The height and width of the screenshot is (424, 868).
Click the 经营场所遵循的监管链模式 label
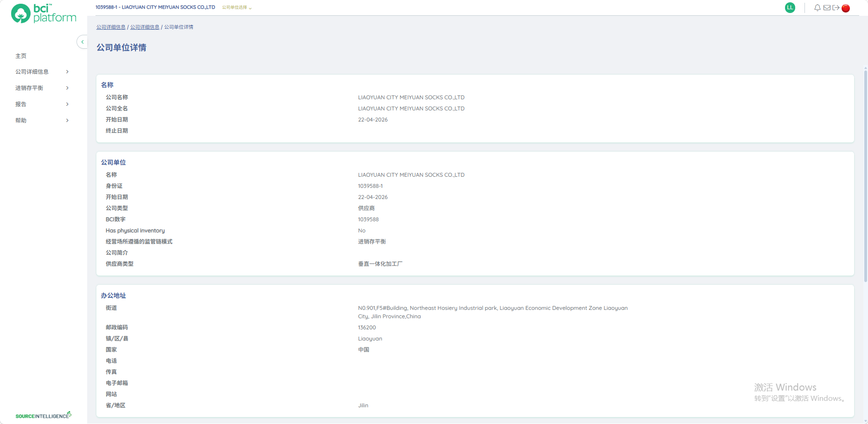tap(139, 242)
